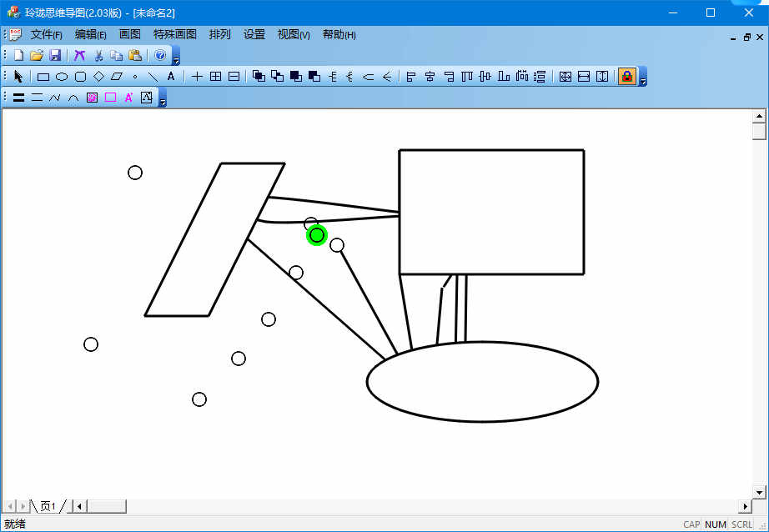
Task: Select the rectangle shape tool
Action: click(x=43, y=77)
